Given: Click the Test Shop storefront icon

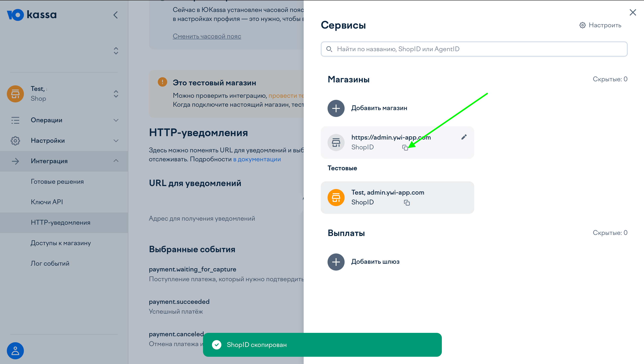Looking at the screenshot, I should pos(15,94).
